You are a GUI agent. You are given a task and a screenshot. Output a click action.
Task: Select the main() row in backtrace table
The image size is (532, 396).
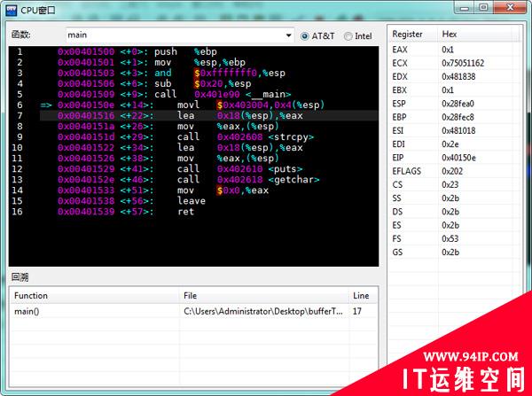193,311
